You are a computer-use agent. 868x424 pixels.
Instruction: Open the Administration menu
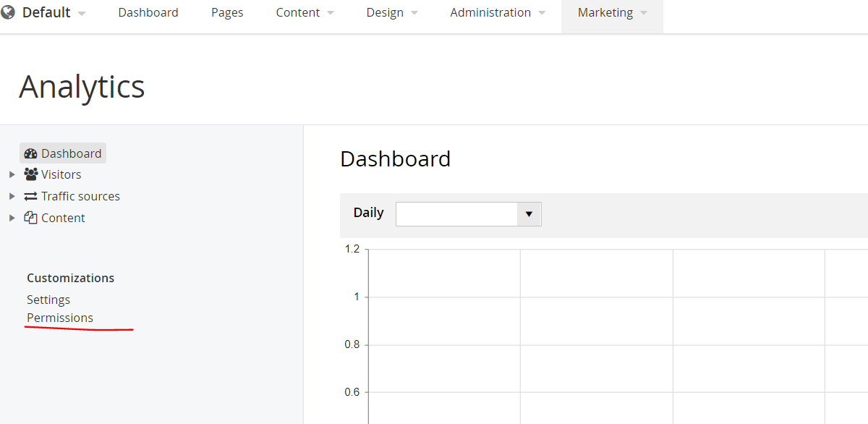coord(498,12)
